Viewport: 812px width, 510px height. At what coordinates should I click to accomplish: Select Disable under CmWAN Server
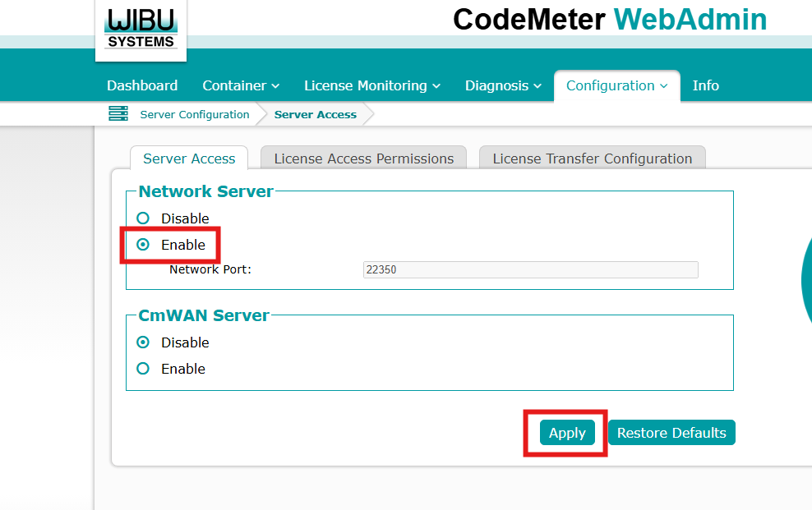click(144, 342)
